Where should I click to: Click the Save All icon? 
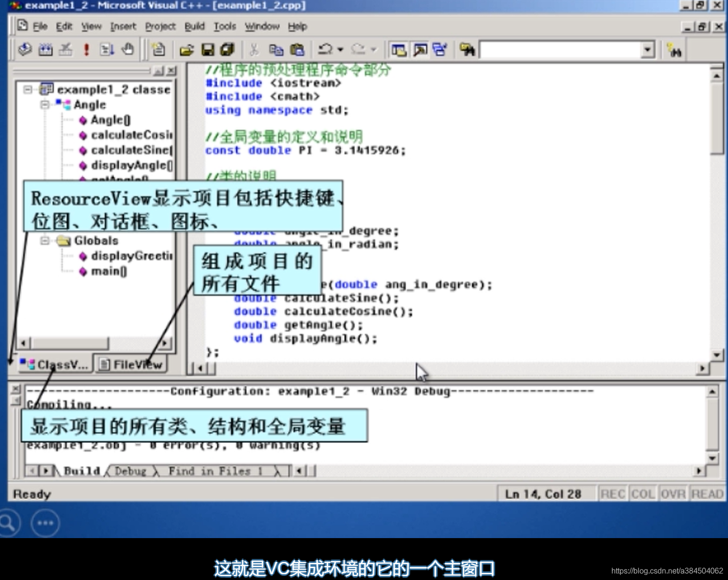click(x=227, y=50)
